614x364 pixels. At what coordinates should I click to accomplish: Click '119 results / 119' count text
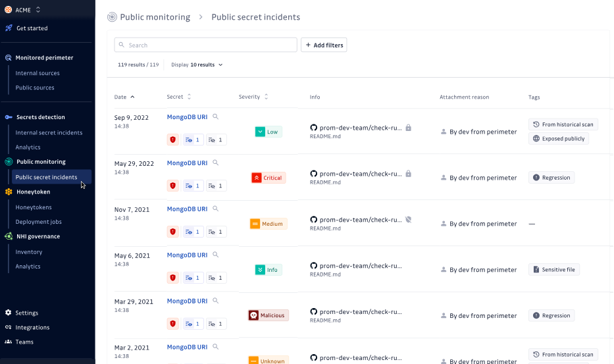pos(138,65)
